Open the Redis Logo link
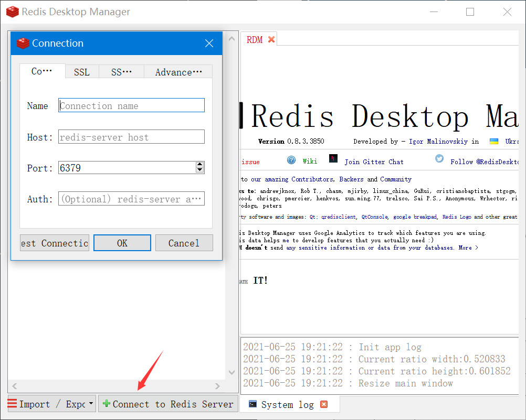The width and height of the screenshot is (526, 420). (457, 217)
